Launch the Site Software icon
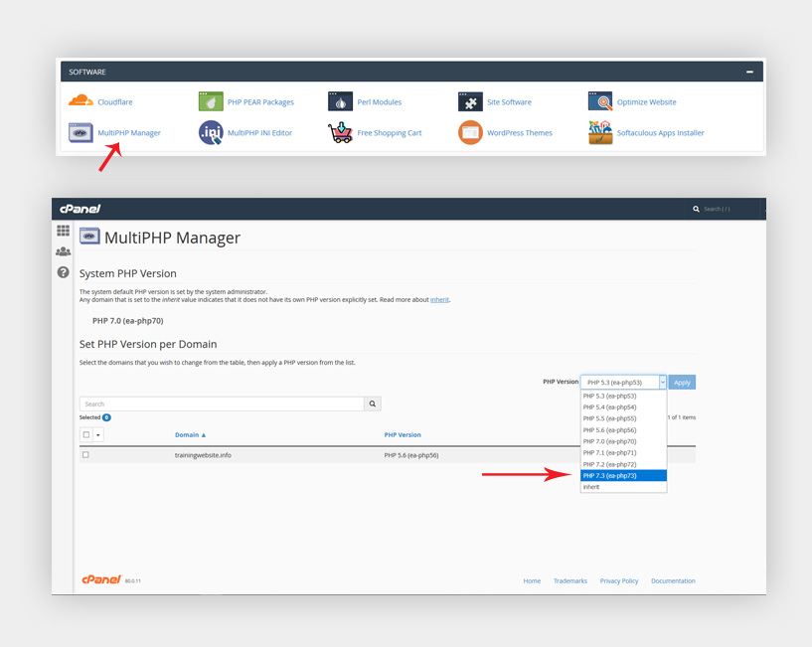Screen dimensions: 812x647 470,101
